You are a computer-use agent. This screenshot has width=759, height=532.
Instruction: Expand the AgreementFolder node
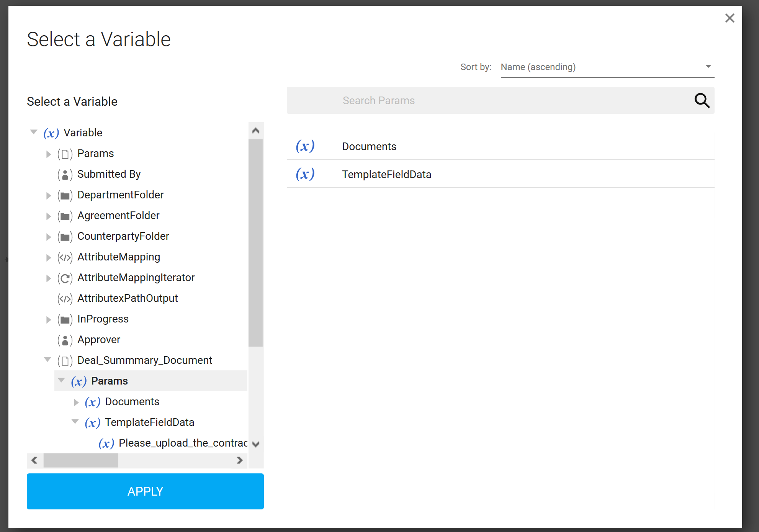click(48, 216)
